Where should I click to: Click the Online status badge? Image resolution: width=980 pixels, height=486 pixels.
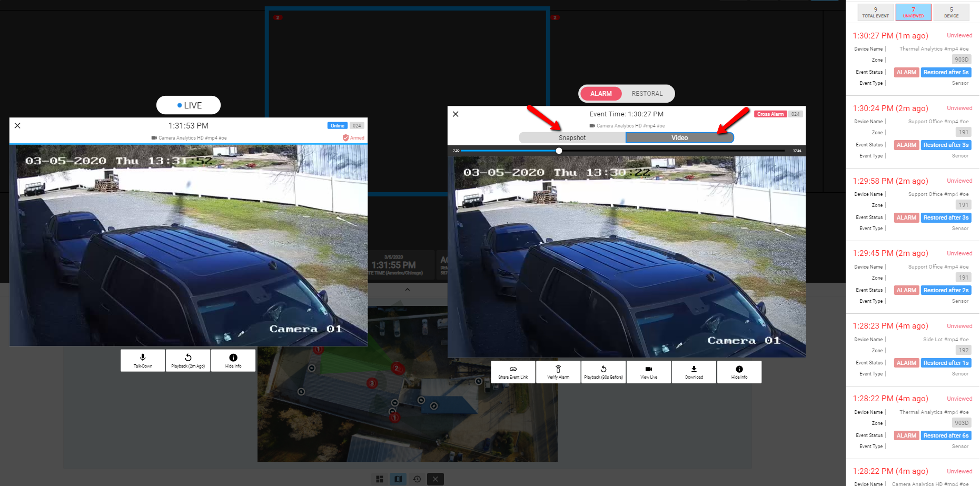point(338,126)
